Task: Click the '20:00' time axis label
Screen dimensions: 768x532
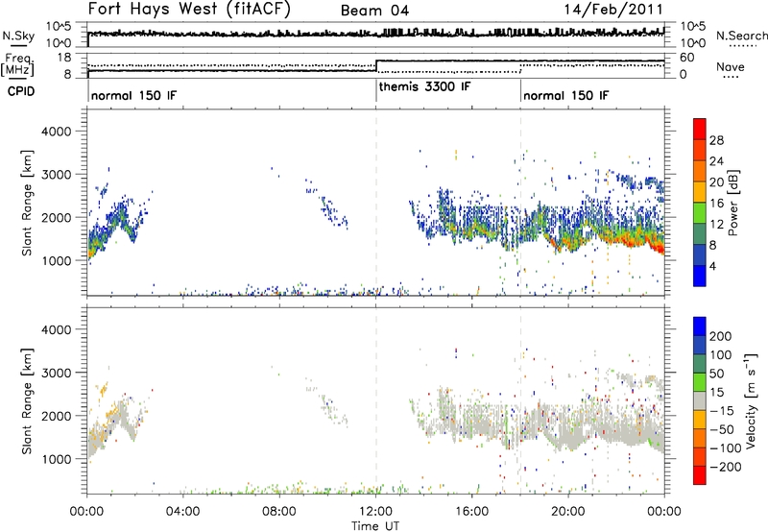Action: [x=567, y=512]
